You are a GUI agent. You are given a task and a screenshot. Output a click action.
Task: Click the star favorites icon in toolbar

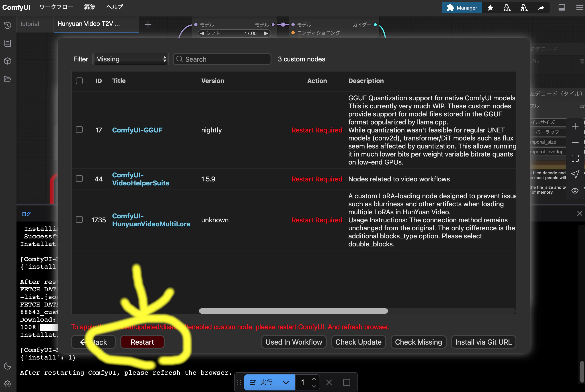[490, 8]
